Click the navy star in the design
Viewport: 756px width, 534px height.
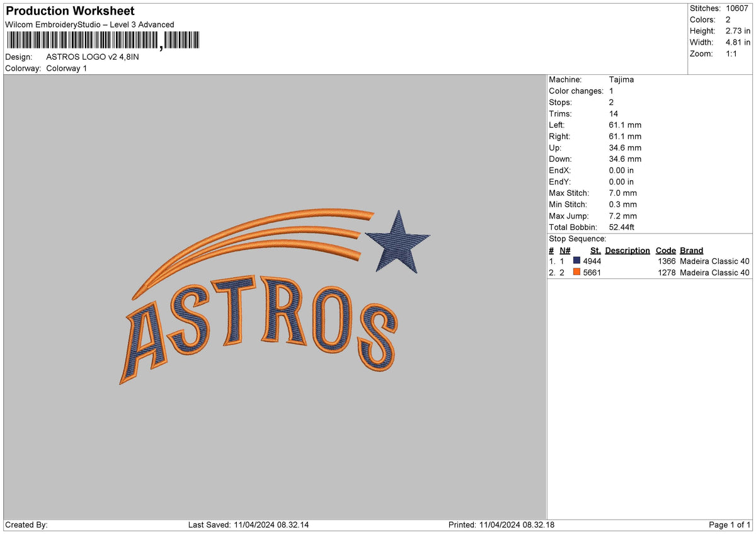pyautogui.click(x=398, y=242)
